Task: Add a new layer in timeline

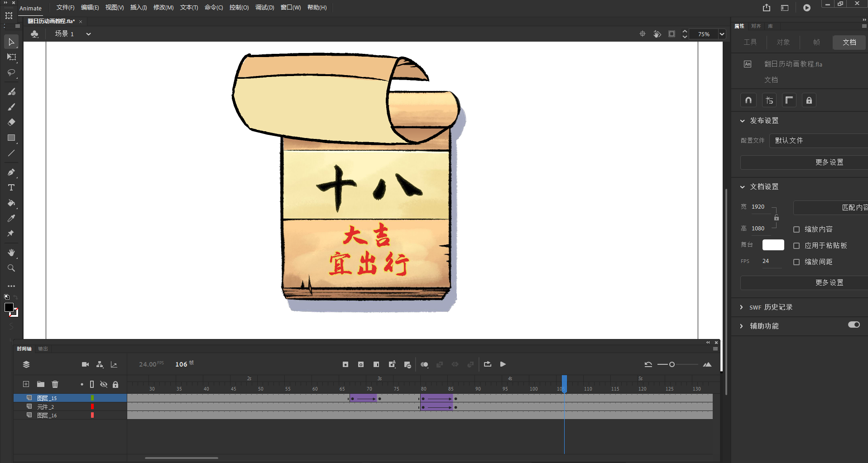Action: point(26,384)
